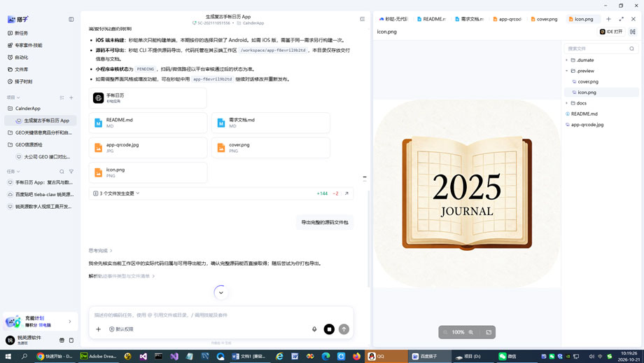Collapse the 项目 section chevron
644x363 pixels.
click(x=18, y=97)
